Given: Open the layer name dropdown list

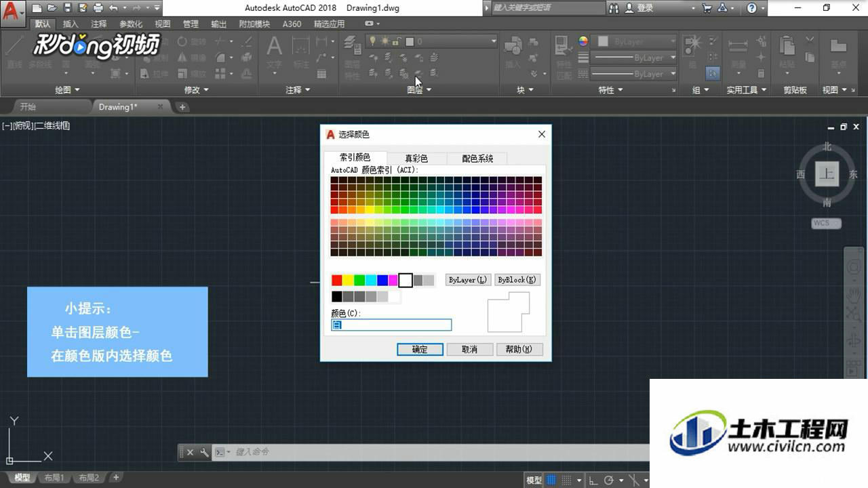Looking at the screenshot, I should [494, 41].
